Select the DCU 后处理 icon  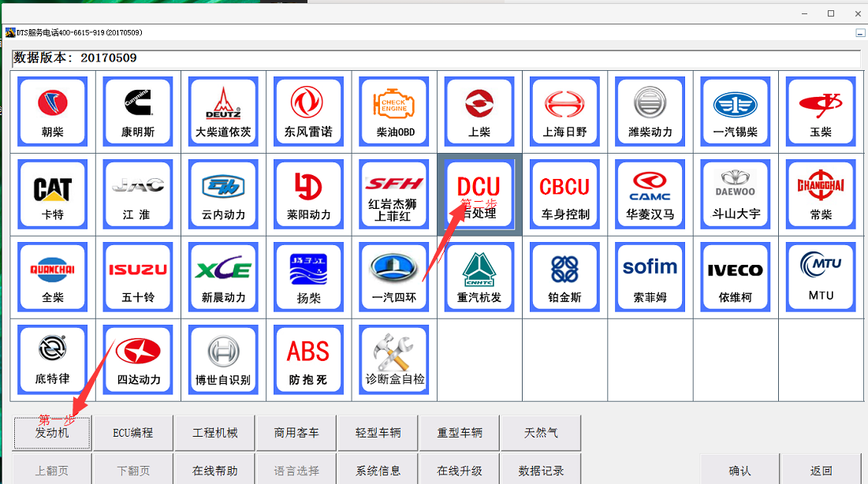(479, 195)
